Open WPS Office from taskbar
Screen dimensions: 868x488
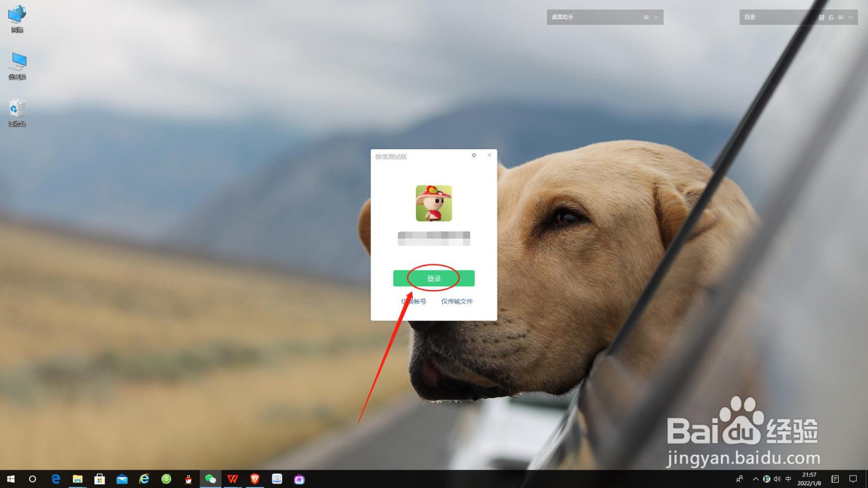(x=233, y=479)
